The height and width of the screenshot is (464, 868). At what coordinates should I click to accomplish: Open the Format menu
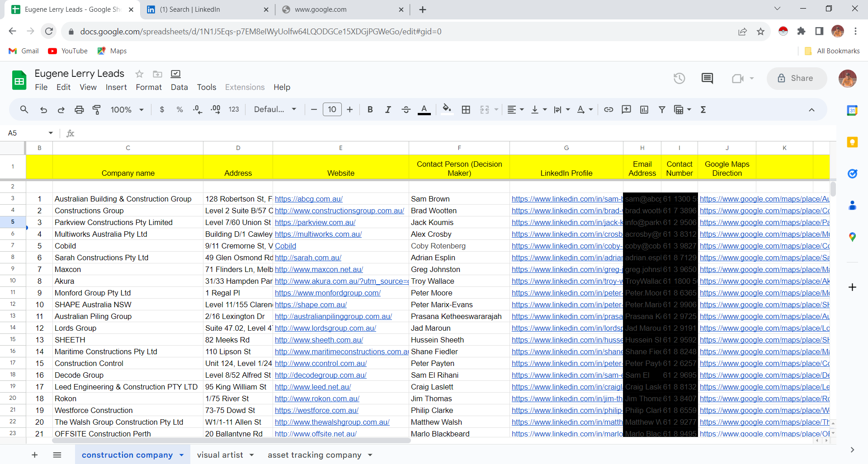pos(149,87)
